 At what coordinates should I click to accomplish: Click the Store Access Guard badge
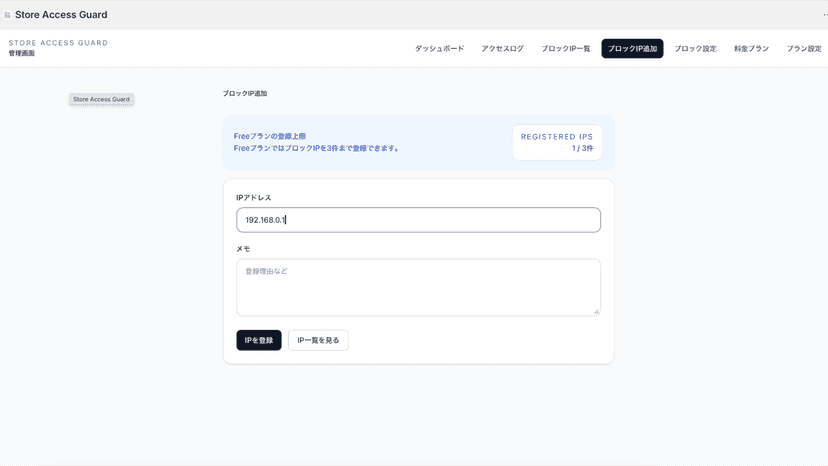pyautogui.click(x=101, y=99)
